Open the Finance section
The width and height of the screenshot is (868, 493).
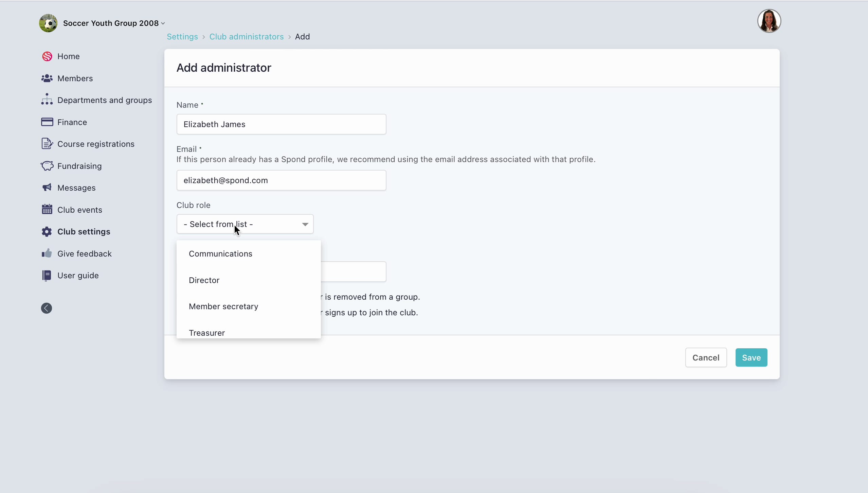71,122
